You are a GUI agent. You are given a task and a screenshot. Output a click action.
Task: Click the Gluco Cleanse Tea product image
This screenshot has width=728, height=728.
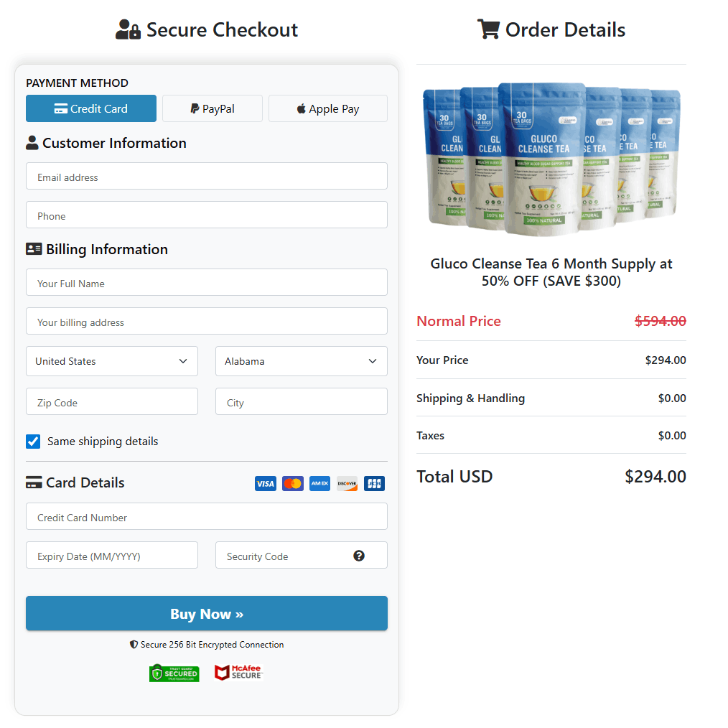pos(551,158)
